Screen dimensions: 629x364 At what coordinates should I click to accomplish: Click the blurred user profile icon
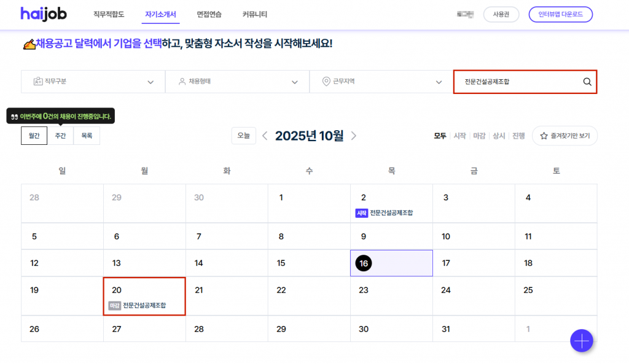tap(466, 14)
